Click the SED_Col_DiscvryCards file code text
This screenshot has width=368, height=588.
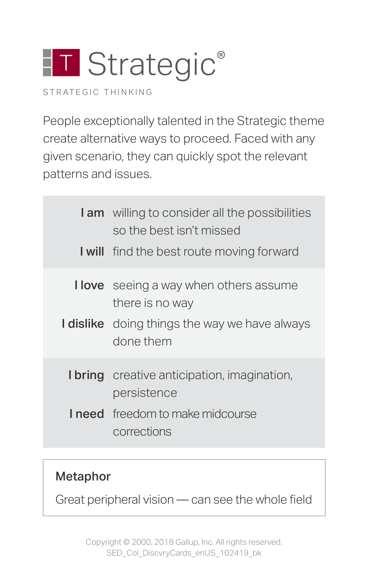(x=184, y=553)
